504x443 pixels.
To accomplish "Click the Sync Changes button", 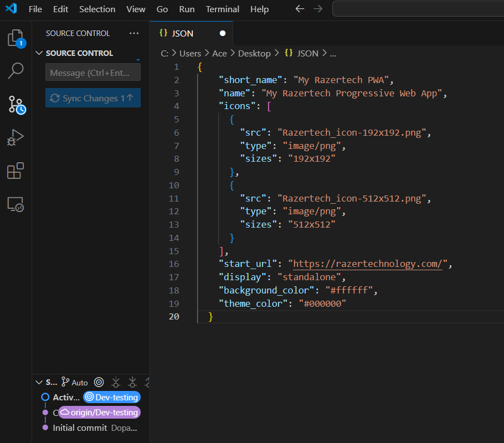I will point(92,98).
